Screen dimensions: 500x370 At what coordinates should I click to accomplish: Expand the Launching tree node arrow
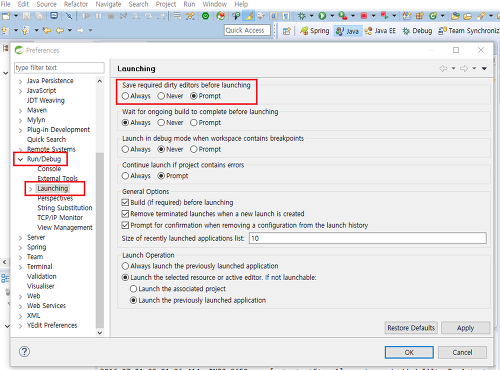[x=31, y=189]
